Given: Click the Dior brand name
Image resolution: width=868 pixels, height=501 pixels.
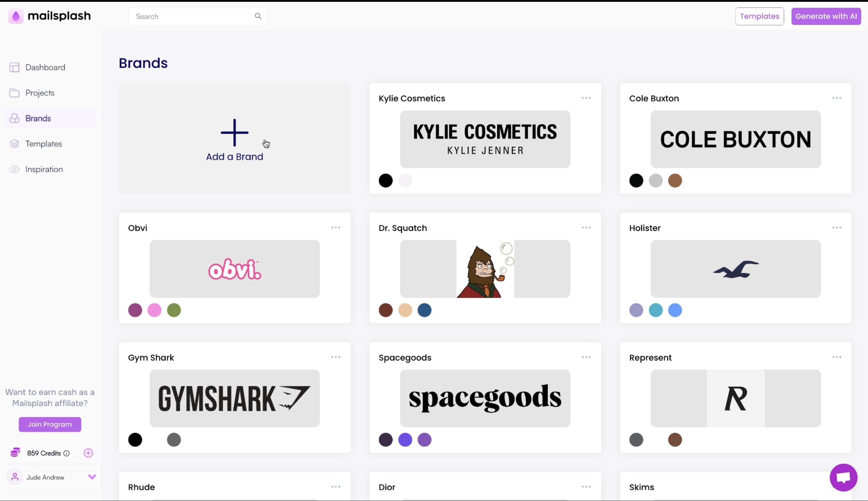Looking at the screenshot, I should click(387, 487).
